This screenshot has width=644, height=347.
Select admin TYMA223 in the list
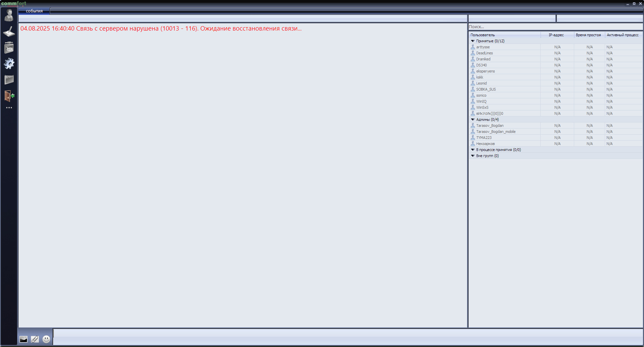[x=555, y=138]
